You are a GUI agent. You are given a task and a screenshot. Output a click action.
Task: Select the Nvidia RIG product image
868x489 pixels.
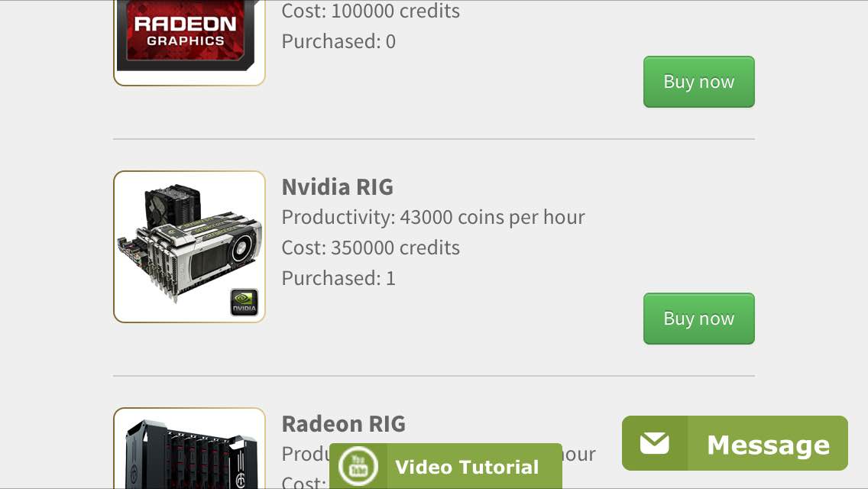pos(189,247)
